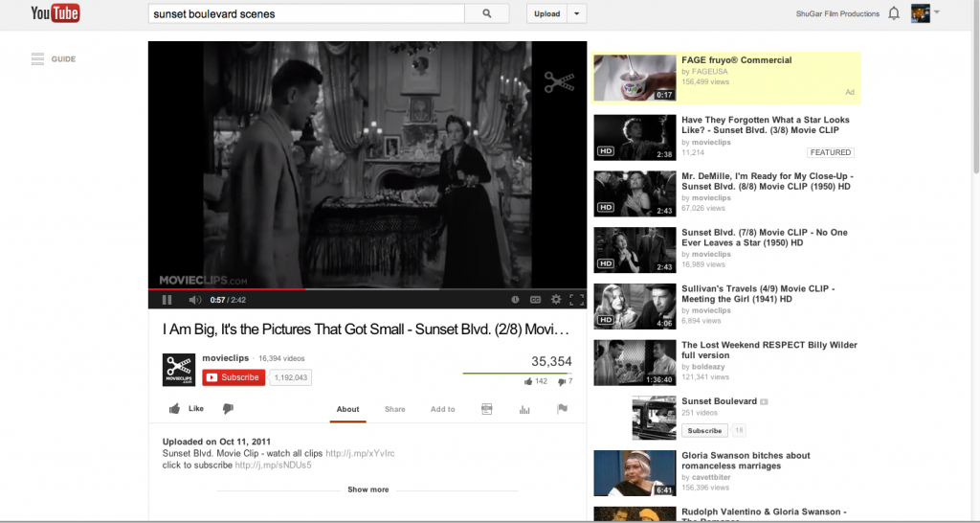
Task: Open Rudolph Valentino & Gloria Swanson video
Action: [x=764, y=512]
